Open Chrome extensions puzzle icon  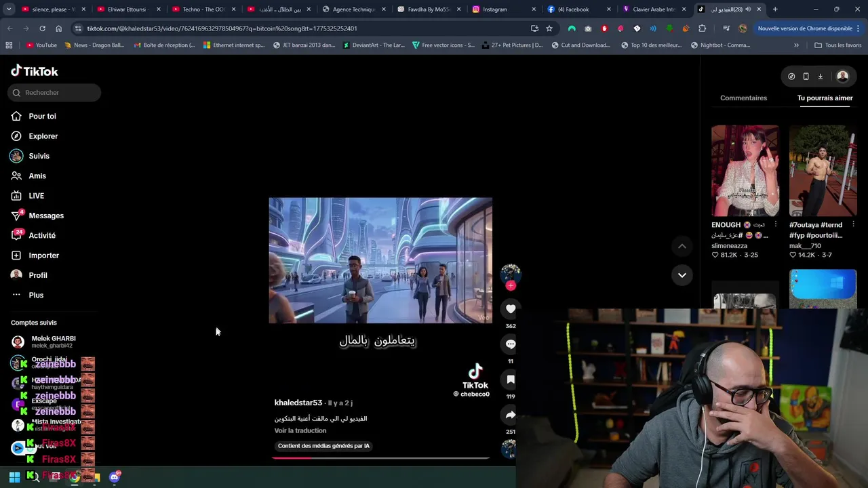point(702,28)
